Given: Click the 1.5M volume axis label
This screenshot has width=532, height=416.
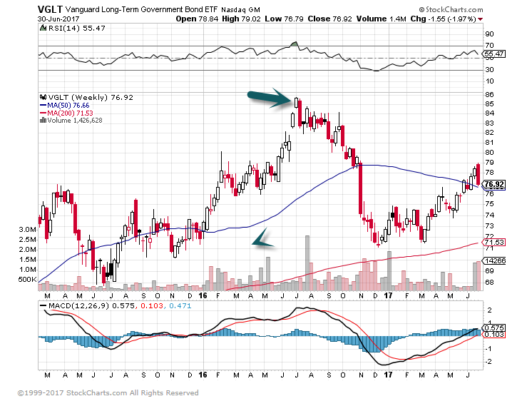Looking at the screenshot, I should pyautogui.click(x=28, y=260).
